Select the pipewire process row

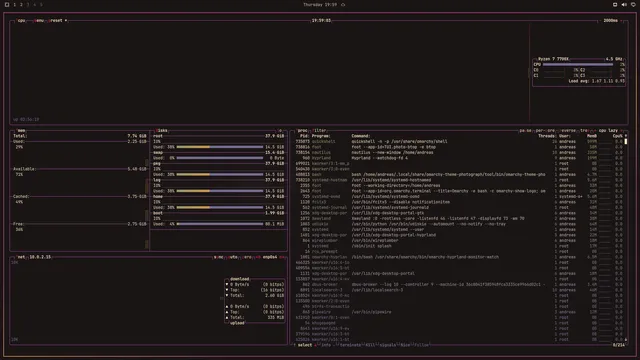(459, 312)
